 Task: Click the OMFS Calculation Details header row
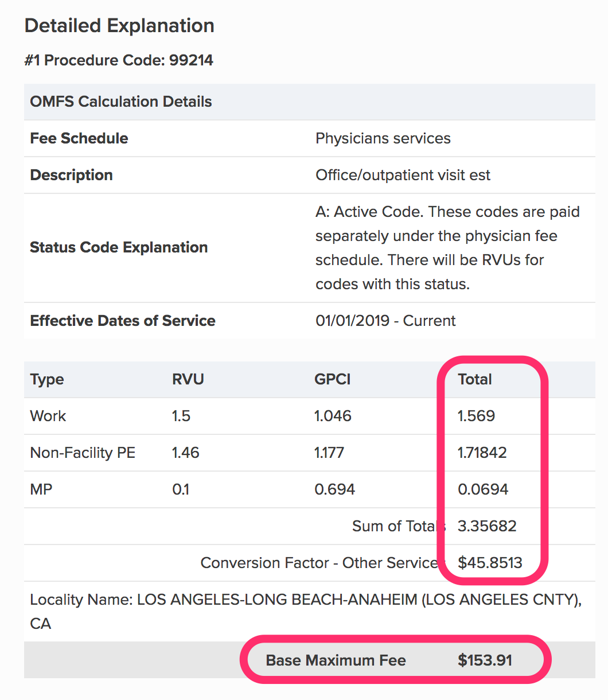point(310,102)
